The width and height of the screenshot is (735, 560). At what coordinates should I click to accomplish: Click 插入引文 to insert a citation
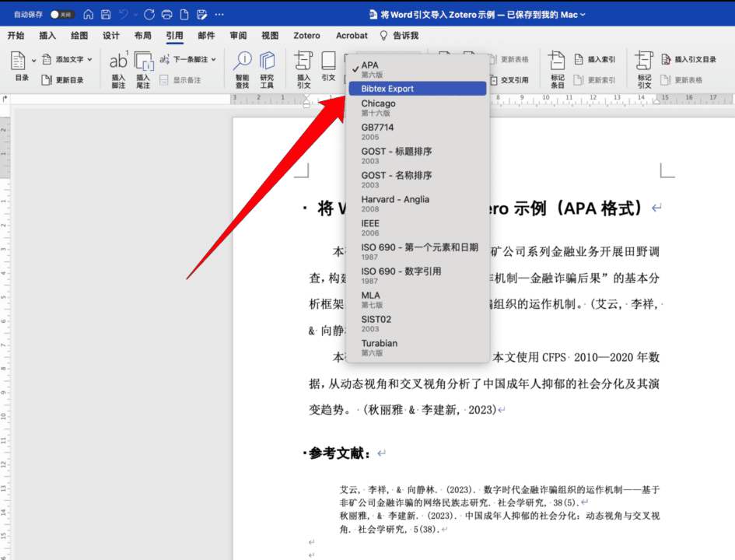[303, 68]
